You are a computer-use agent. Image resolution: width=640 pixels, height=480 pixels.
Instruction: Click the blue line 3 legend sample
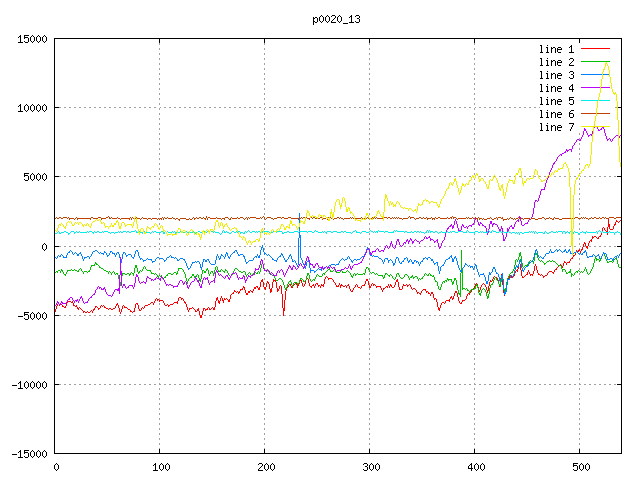[x=596, y=75]
